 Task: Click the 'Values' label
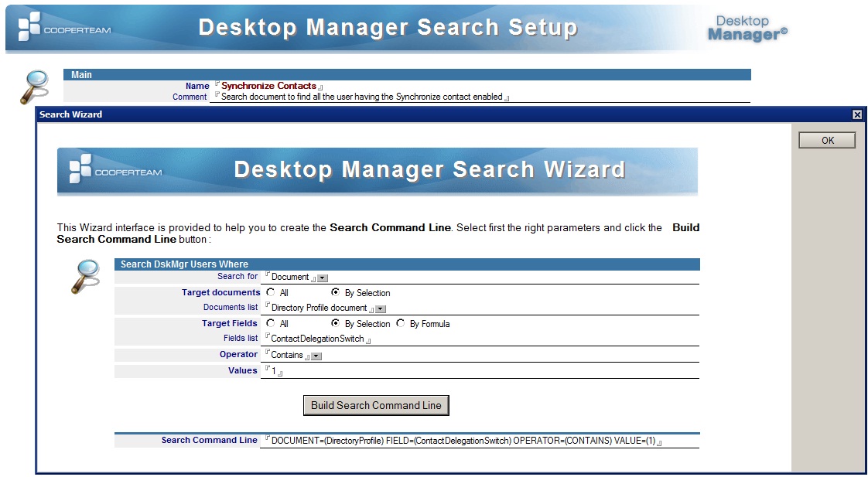(243, 371)
